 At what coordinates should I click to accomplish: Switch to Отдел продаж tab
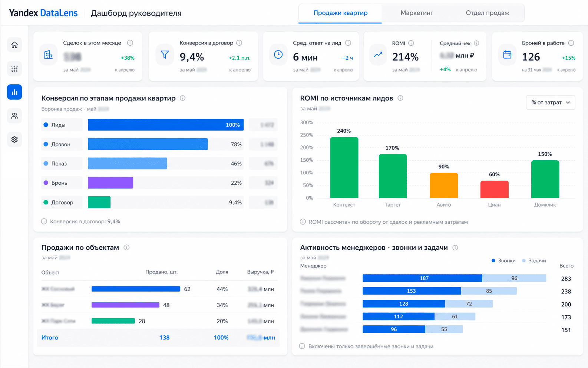pyautogui.click(x=488, y=13)
